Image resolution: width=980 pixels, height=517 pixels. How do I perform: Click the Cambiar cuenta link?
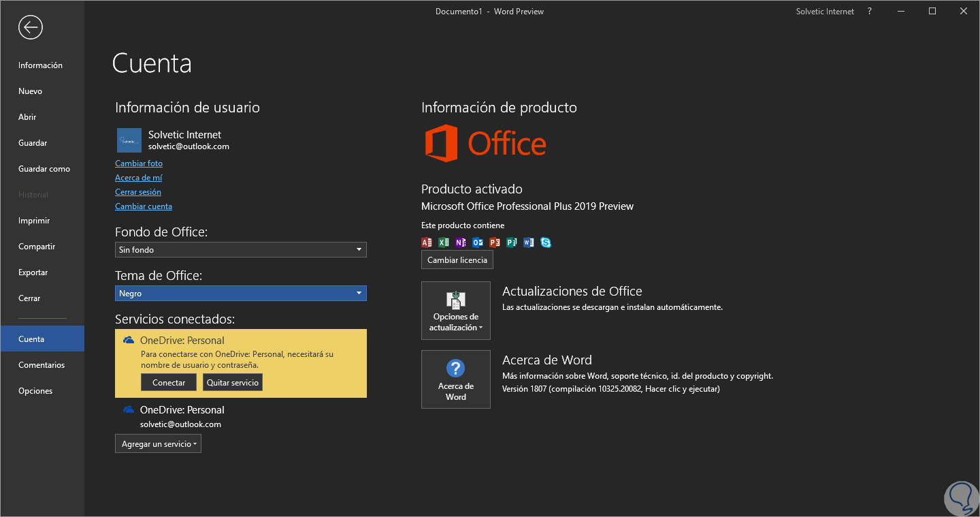144,206
